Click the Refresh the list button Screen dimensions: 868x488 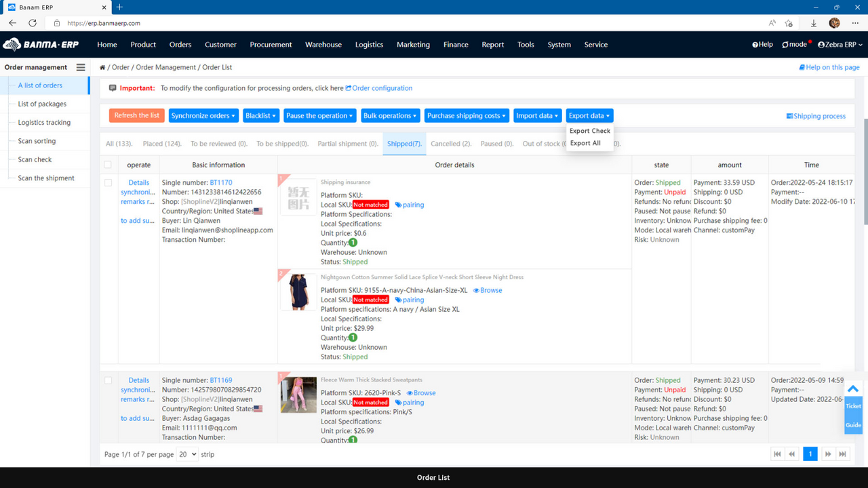pyautogui.click(x=136, y=115)
